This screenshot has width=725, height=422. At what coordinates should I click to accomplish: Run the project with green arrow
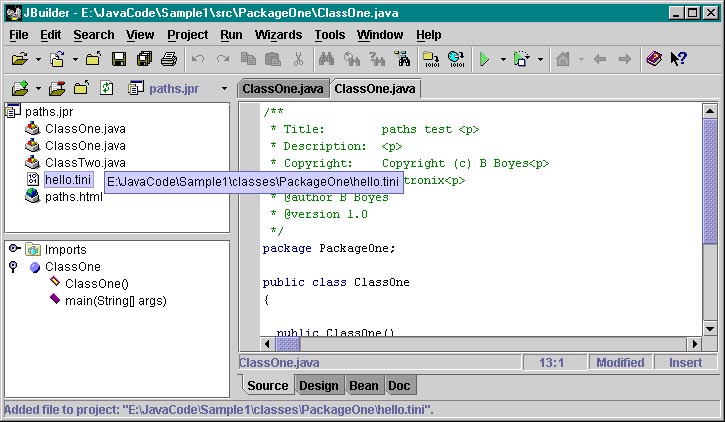point(484,60)
